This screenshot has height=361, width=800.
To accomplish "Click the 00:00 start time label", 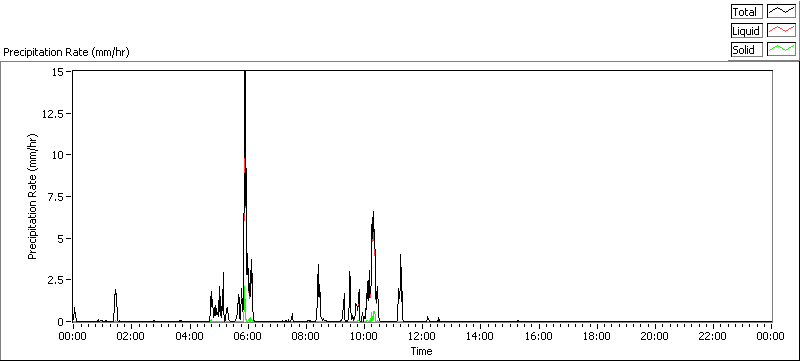I will 72,336.
